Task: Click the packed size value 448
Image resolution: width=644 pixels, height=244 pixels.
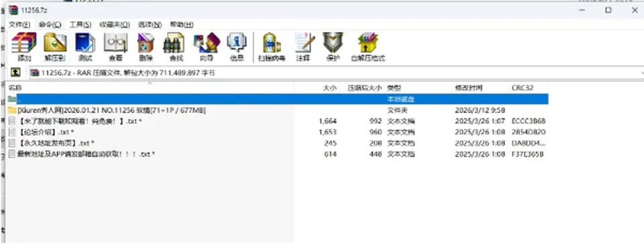Action: [376, 154]
